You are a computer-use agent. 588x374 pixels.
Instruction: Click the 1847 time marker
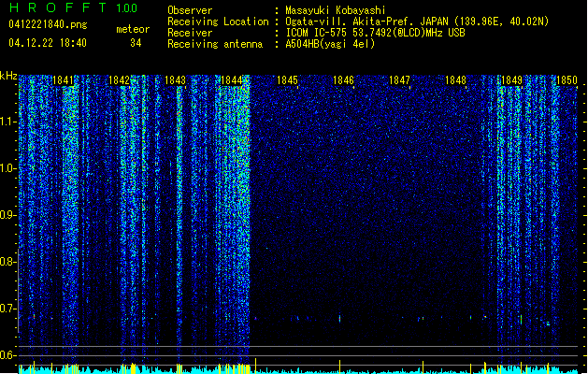(x=400, y=80)
